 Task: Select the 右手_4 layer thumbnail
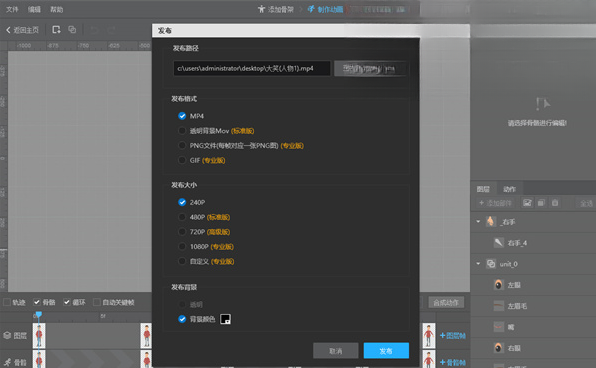(499, 243)
